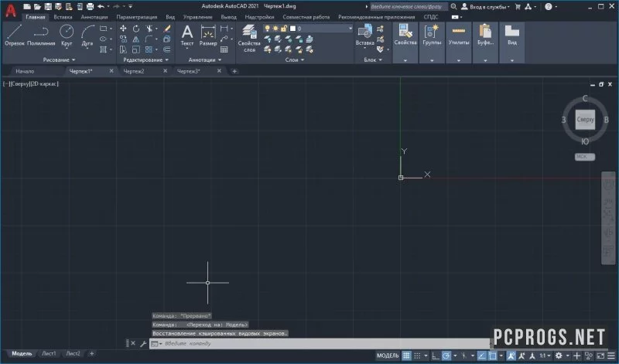Viewport: 619px width, 364px height.
Task: Open the Чертеж2 drawing tab
Action: [134, 71]
